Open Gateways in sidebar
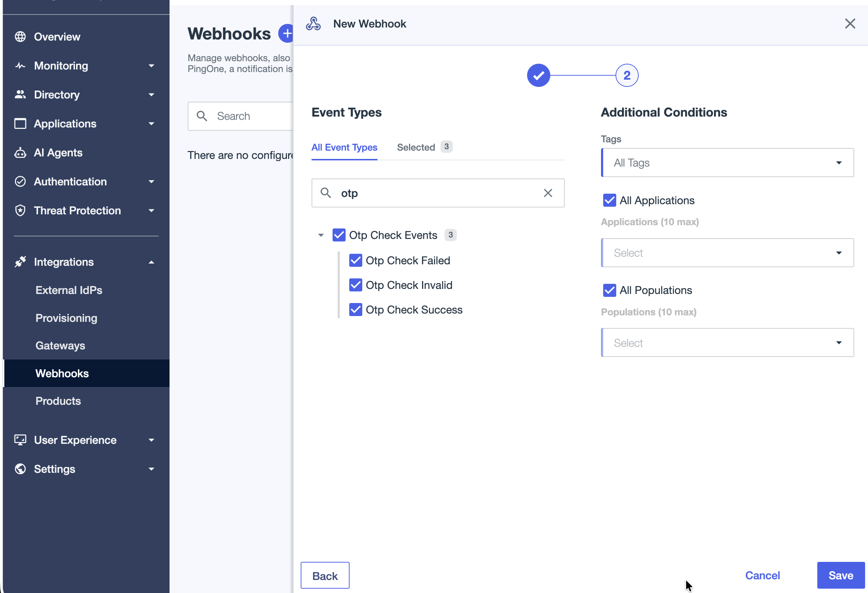 [60, 346]
